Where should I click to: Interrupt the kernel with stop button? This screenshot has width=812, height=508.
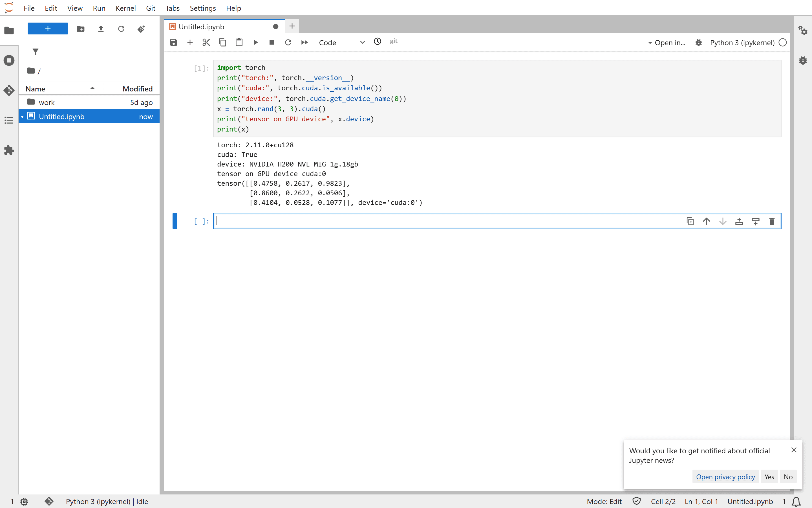click(272, 42)
